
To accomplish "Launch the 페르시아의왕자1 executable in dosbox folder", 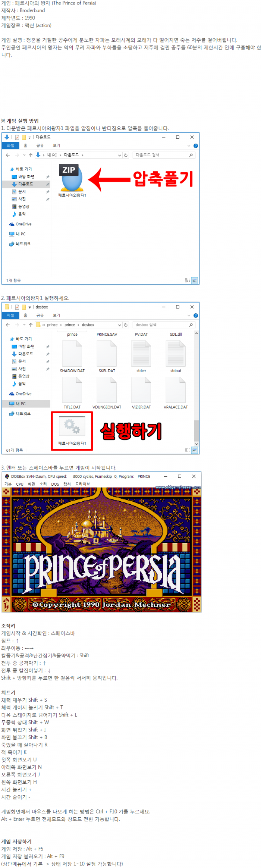I will 72,427.
